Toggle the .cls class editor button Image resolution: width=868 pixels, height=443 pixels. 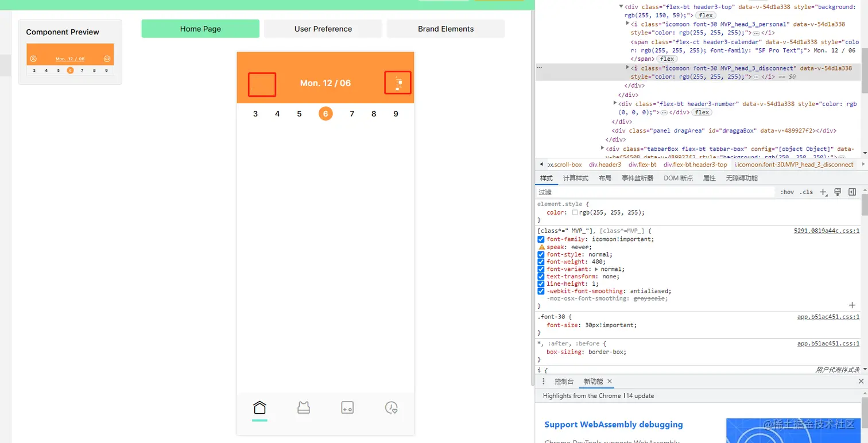[807, 192]
